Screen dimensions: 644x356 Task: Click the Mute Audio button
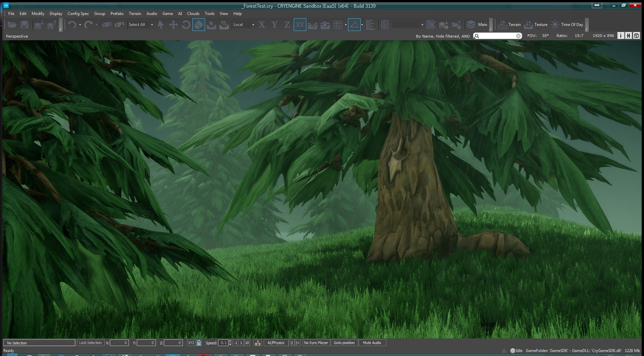[372, 343]
